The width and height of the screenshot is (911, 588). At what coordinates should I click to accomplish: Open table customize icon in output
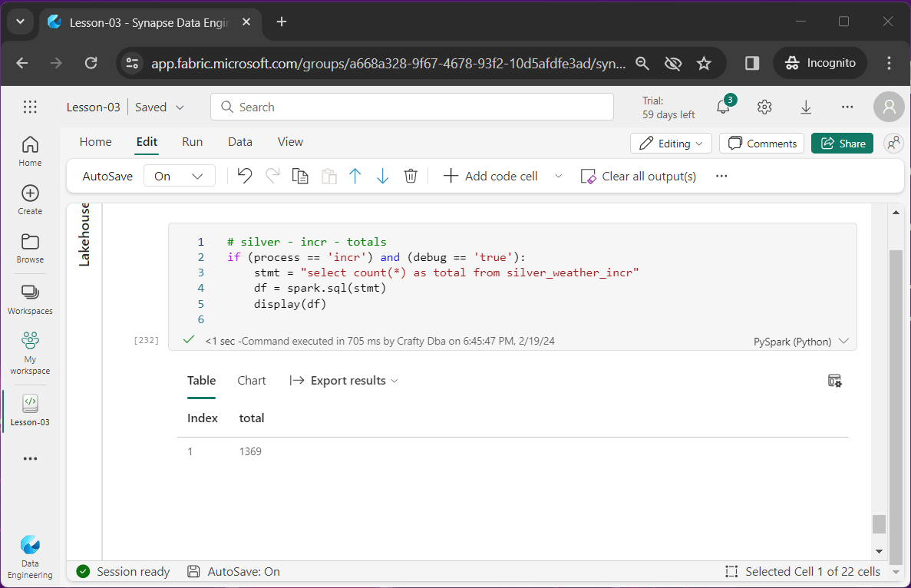click(x=834, y=381)
